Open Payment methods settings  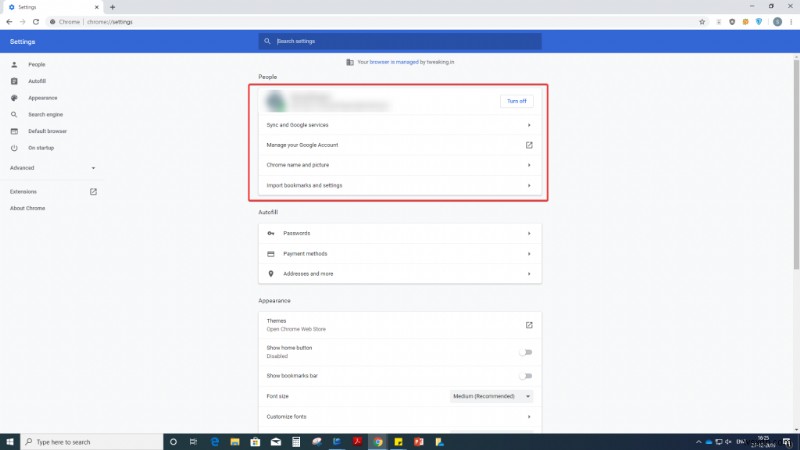pyautogui.click(x=400, y=254)
